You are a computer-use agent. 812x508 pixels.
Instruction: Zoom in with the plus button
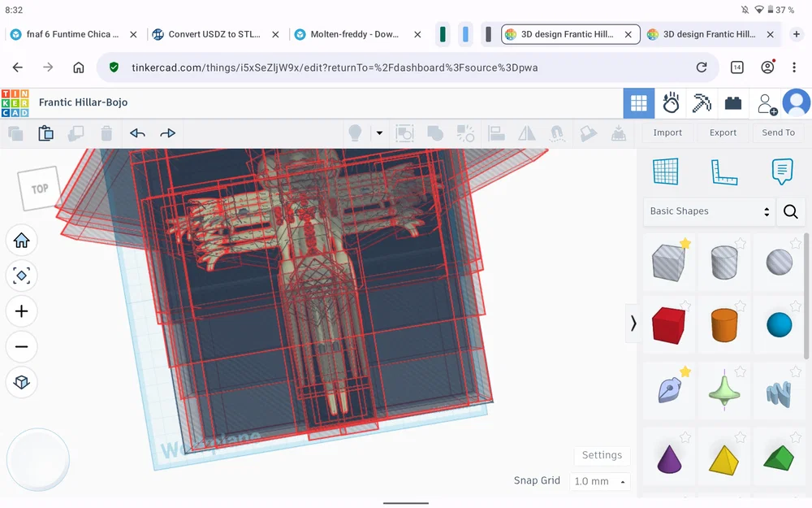(x=21, y=311)
